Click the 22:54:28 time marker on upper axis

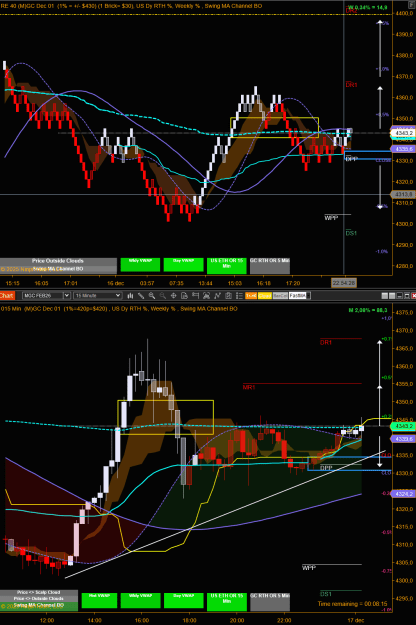tap(344, 283)
